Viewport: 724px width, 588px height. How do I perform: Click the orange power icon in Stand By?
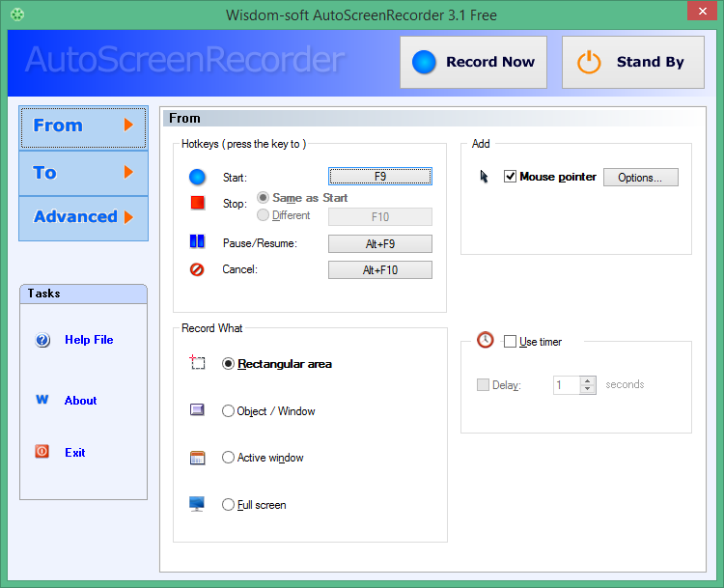click(589, 63)
